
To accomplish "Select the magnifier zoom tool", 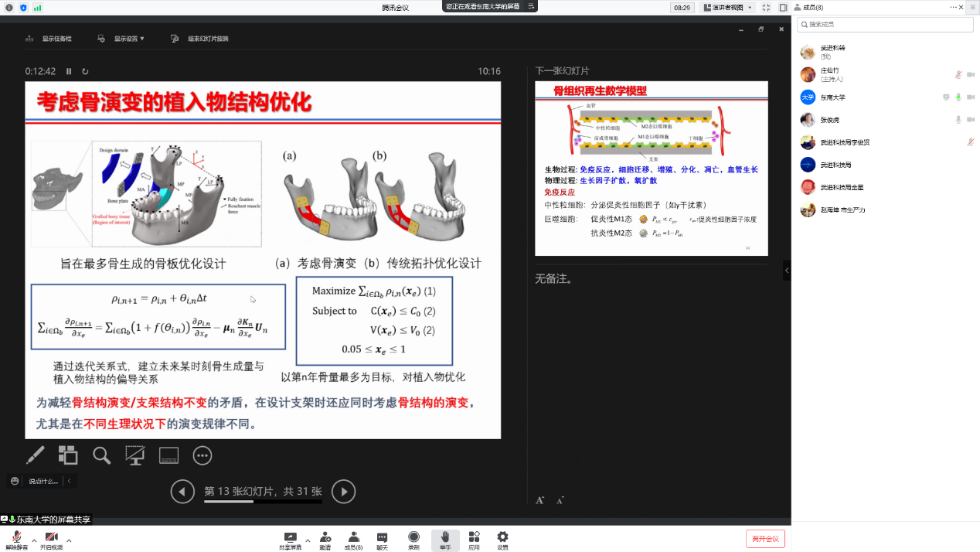I will coord(101,455).
